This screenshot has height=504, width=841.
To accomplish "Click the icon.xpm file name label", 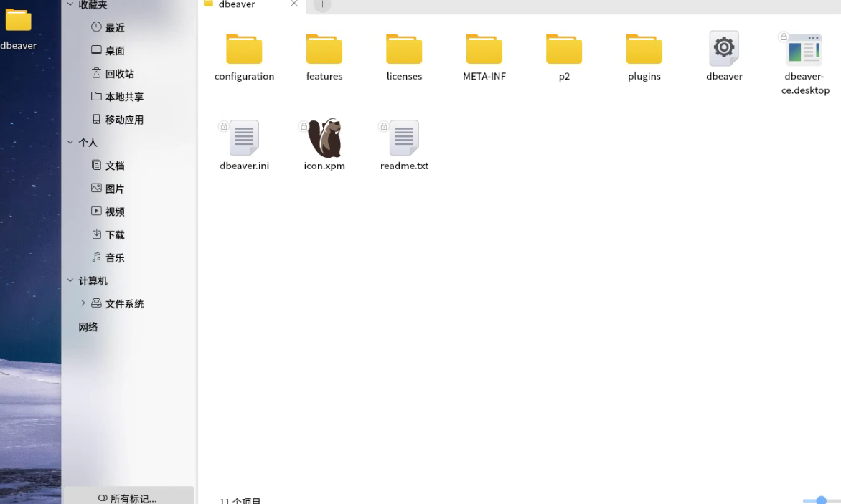I will [324, 166].
